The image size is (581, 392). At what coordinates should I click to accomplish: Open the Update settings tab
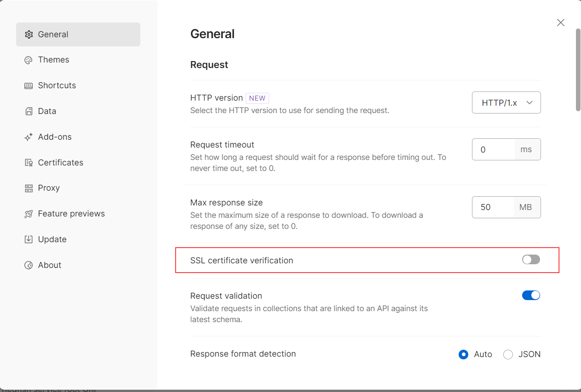(x=52, y=239)
